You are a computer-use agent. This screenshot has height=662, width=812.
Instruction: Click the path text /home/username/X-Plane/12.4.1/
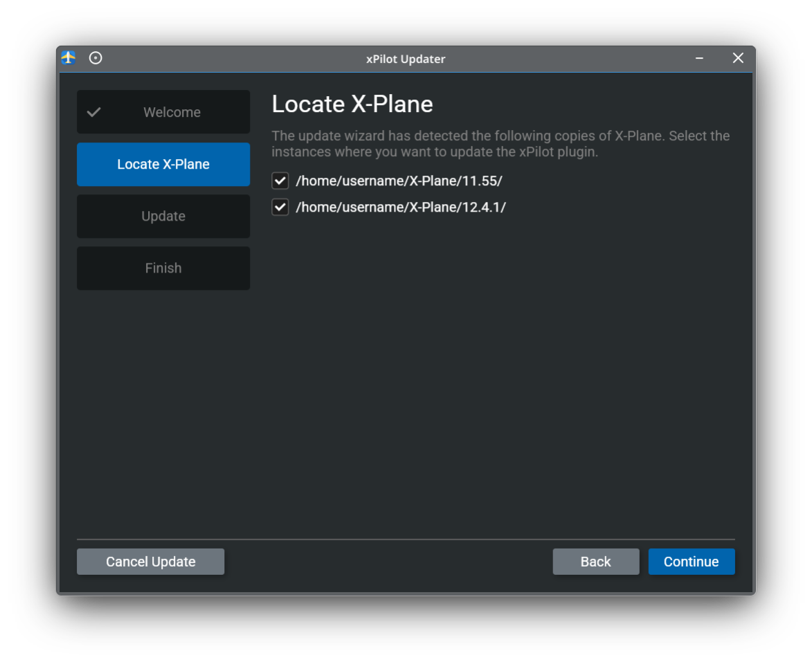pos(401,207)
